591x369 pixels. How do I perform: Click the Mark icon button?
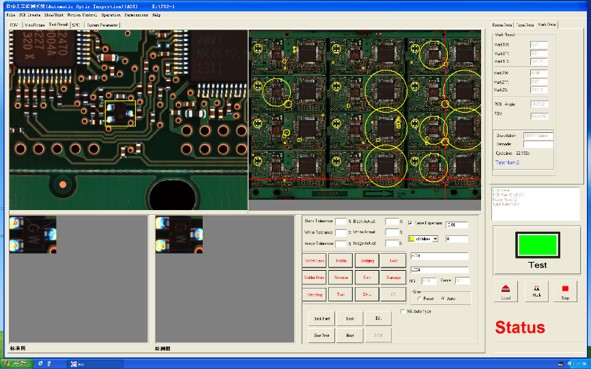pos(537,291)
